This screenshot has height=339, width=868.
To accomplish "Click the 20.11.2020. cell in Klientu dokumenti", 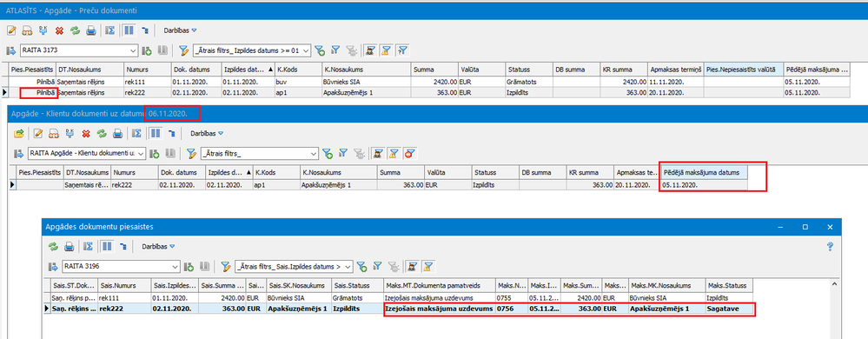I will click(x=637, y=184).
